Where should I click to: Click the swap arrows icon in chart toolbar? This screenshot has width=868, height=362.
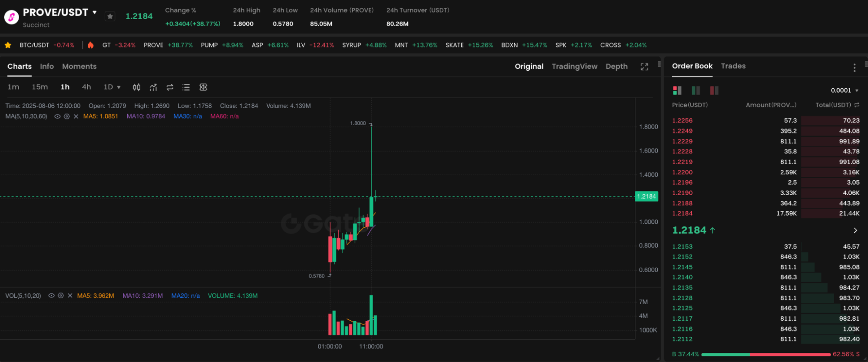[x=170, y=87]
